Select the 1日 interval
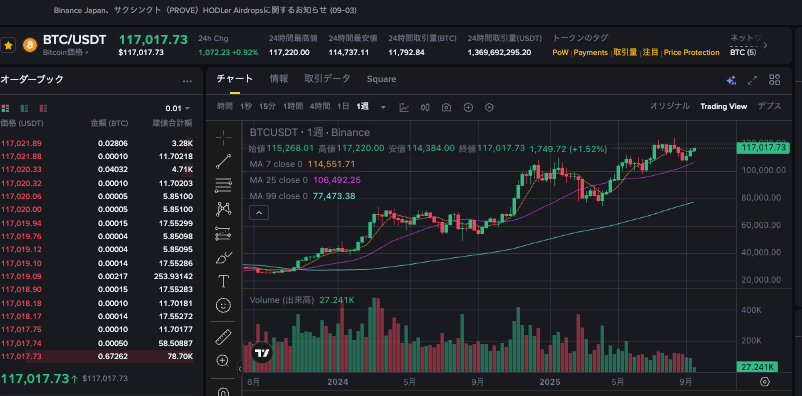This screenshot has height=396, width=802. click(x=343, y=106)
